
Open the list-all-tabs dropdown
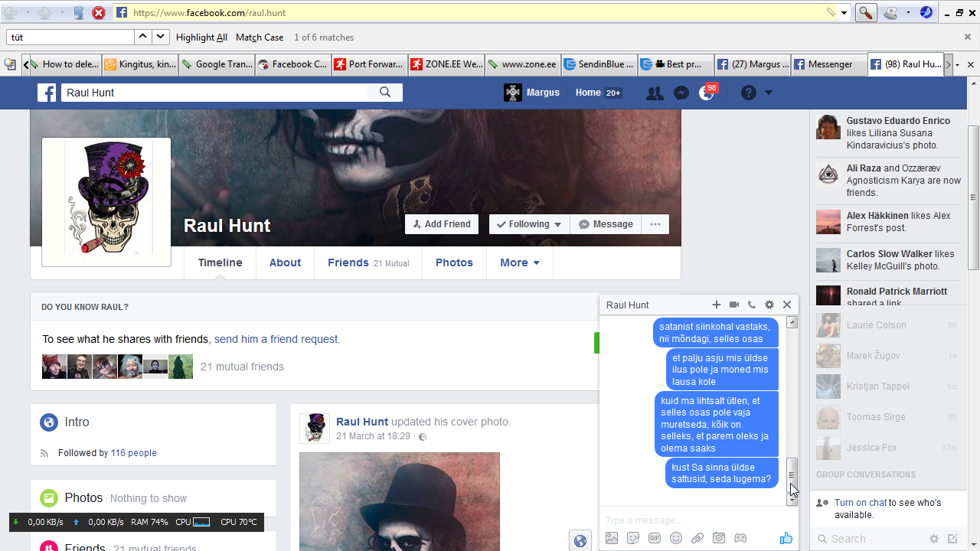point(958,65)
